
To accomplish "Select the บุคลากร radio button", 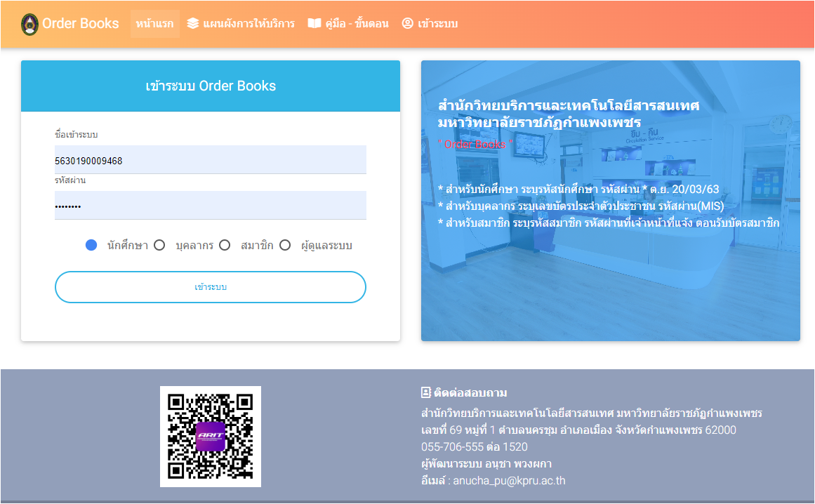I will [x=160, y=245].
